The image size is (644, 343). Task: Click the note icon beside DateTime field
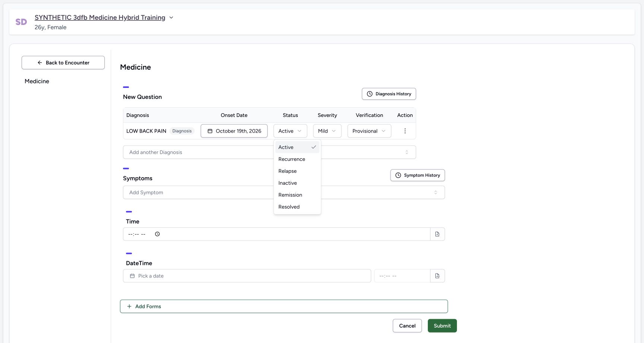coord(438,276)
